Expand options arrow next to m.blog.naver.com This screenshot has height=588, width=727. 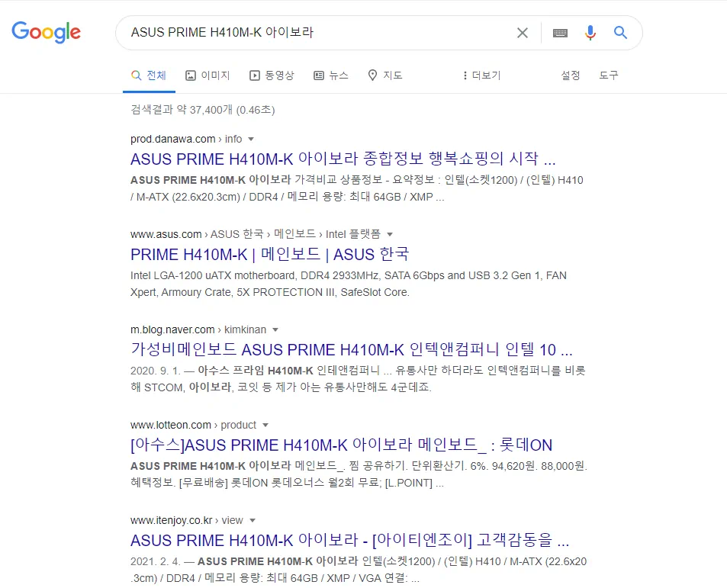[275, 330]
